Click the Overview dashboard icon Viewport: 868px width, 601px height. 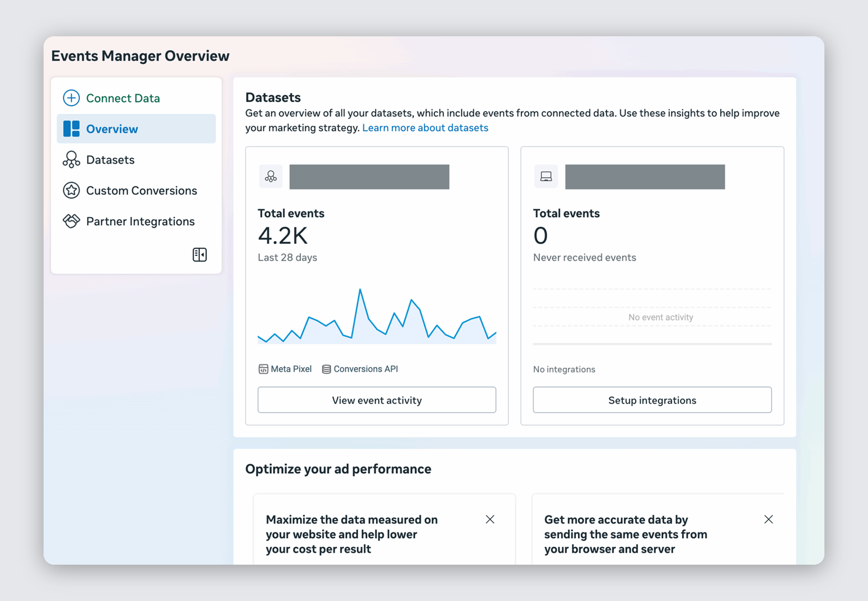[71, 129]
